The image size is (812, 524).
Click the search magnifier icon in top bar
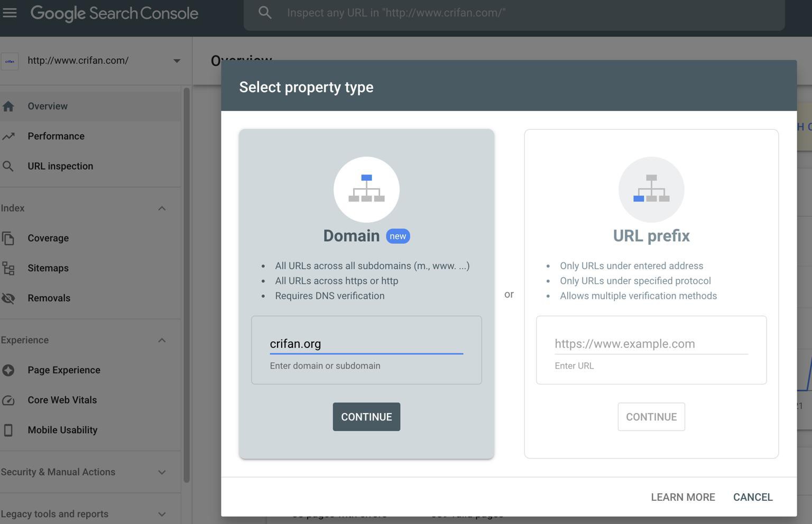265,13
